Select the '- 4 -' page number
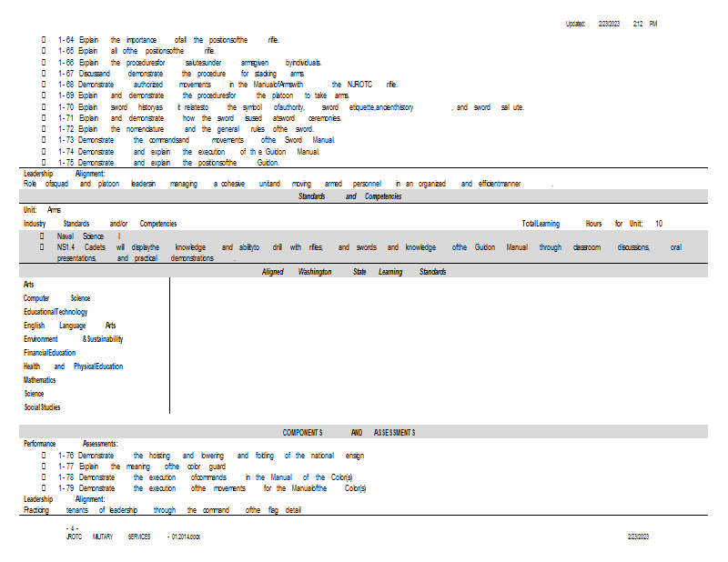 (x=73, y=528)
